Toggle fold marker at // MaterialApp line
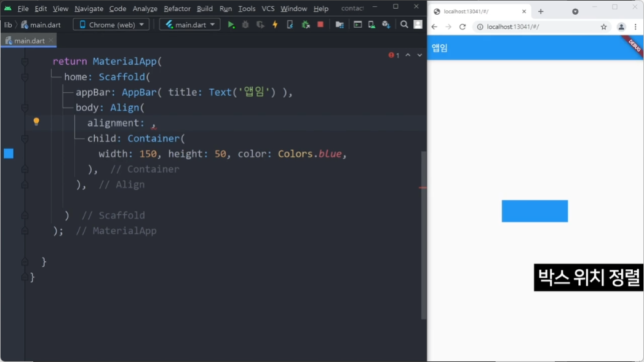 coord(25,230)
